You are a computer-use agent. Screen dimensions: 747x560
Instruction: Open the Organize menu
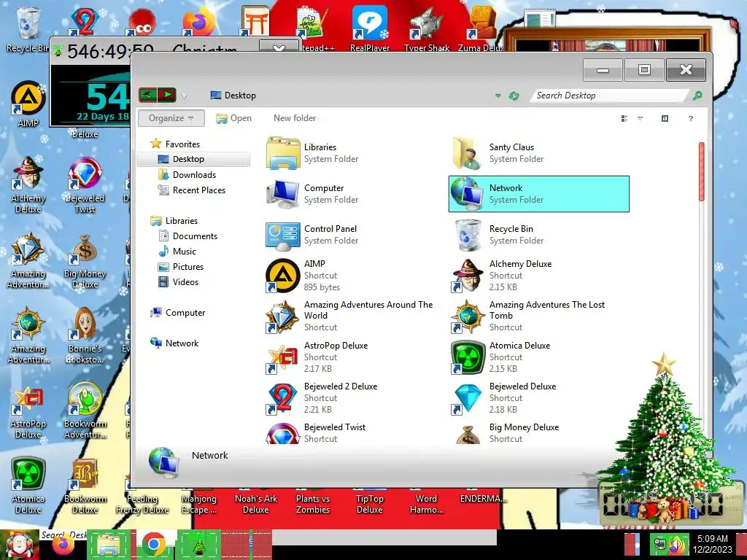pos(171,118)
